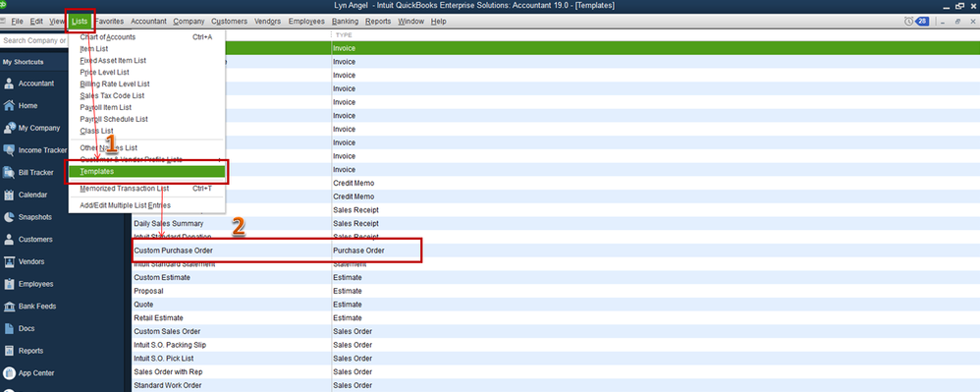Open the Vendors shortcut icon
The width and height of the screenshot is (980, 392).
click(x=9, y=261)
